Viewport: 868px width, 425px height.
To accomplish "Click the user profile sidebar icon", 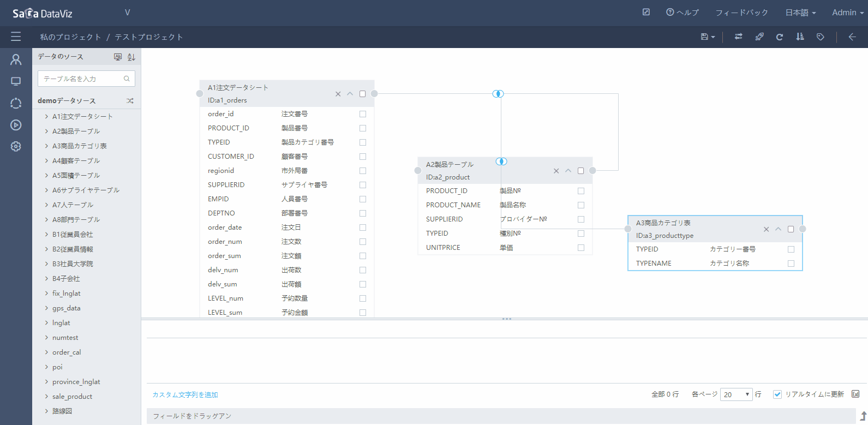I will [16, 59].
